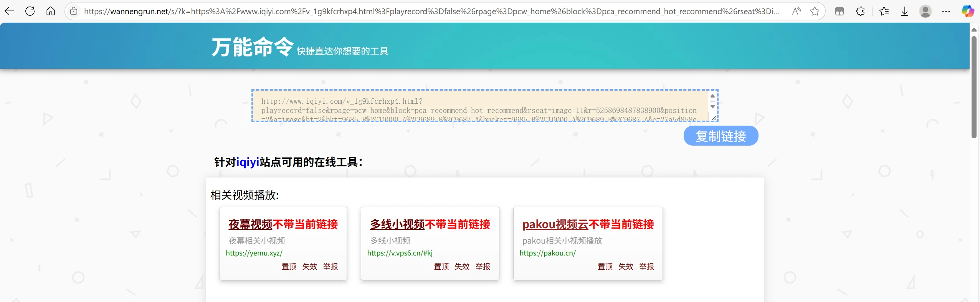Click pakou相关小视频播放 description text
This screenshot has width=980, height=302.
562,241
